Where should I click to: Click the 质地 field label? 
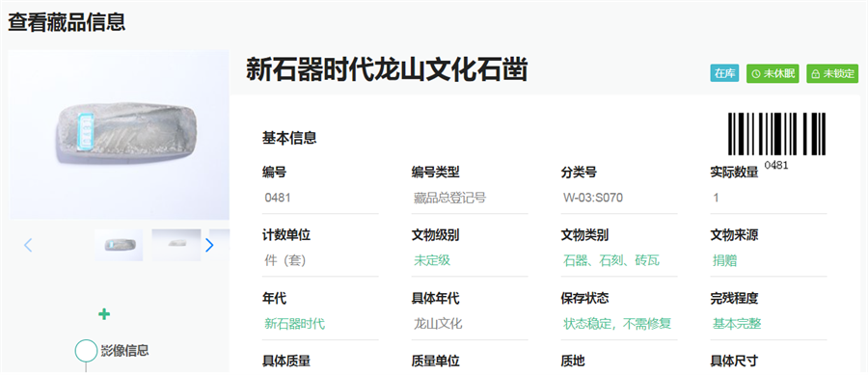tap(573, 362)
